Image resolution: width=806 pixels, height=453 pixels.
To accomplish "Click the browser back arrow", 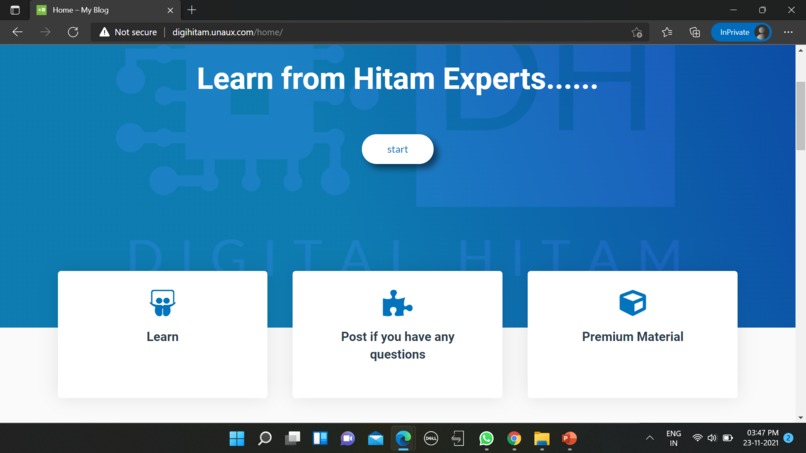I will [17, 32].
